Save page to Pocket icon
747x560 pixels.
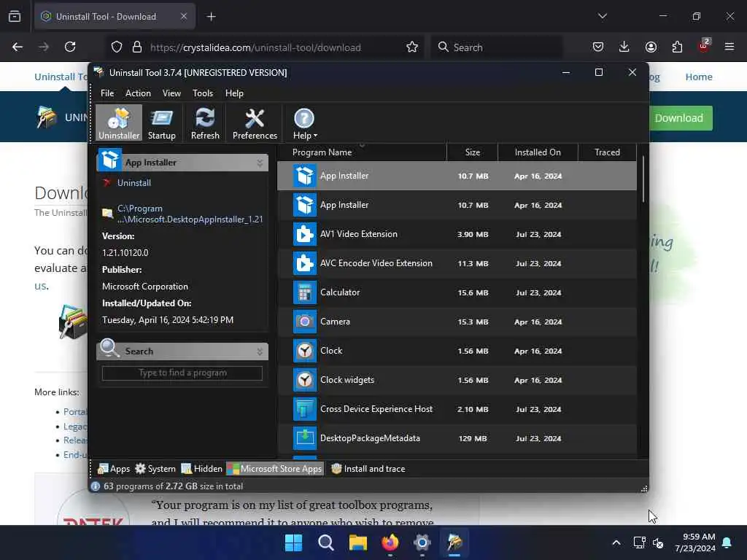[598, 47]
